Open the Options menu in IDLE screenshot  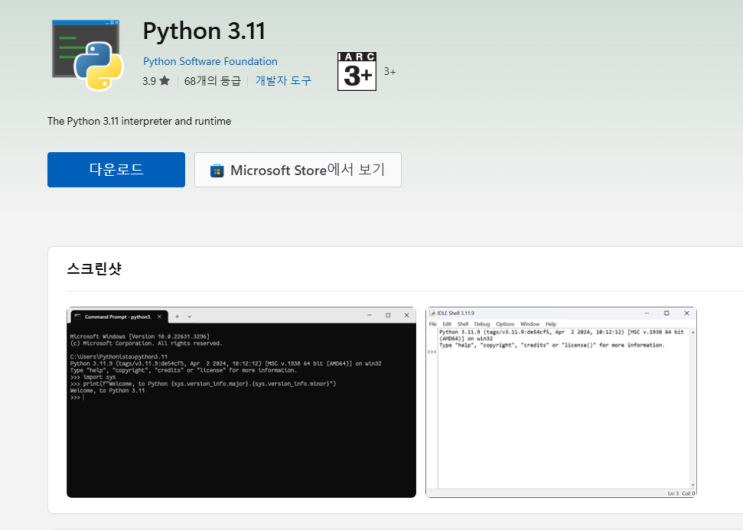click(505, 324)
